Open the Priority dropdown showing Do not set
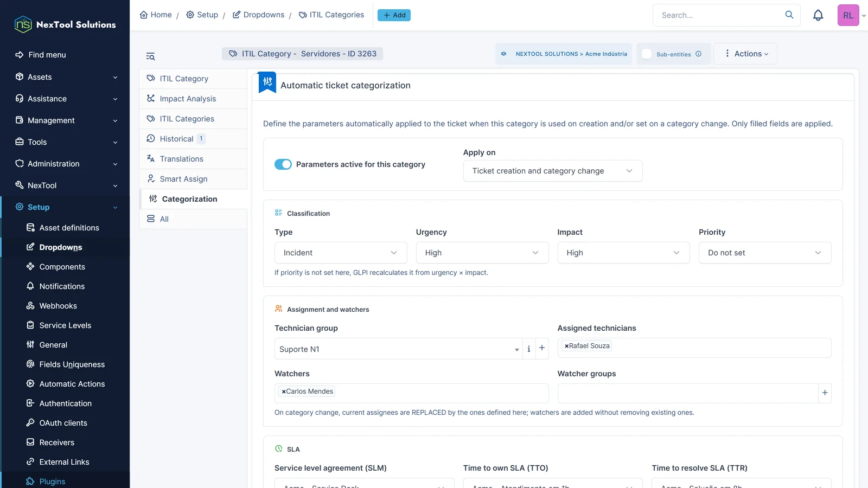Viewport: 868px width, 488px height. pyautogui.click(x=765, y=253)
